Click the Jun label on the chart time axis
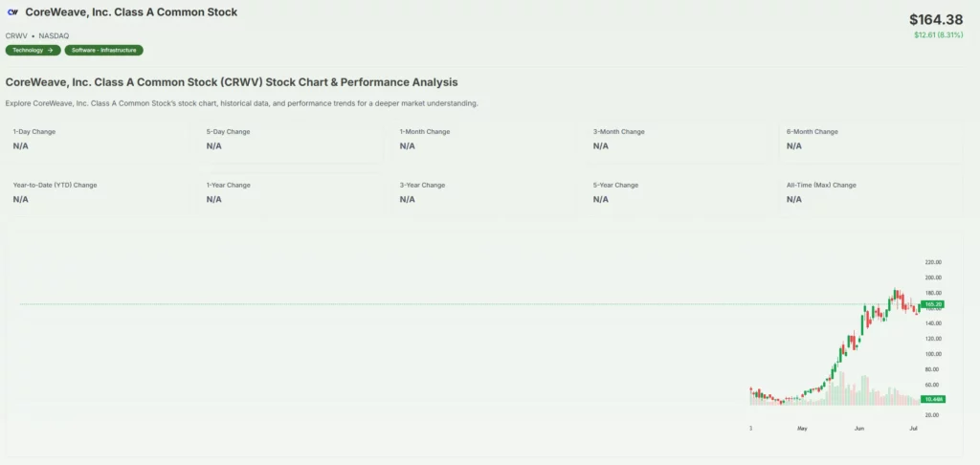This screenshot has height=465, width=980. click(x=859, y=429)
